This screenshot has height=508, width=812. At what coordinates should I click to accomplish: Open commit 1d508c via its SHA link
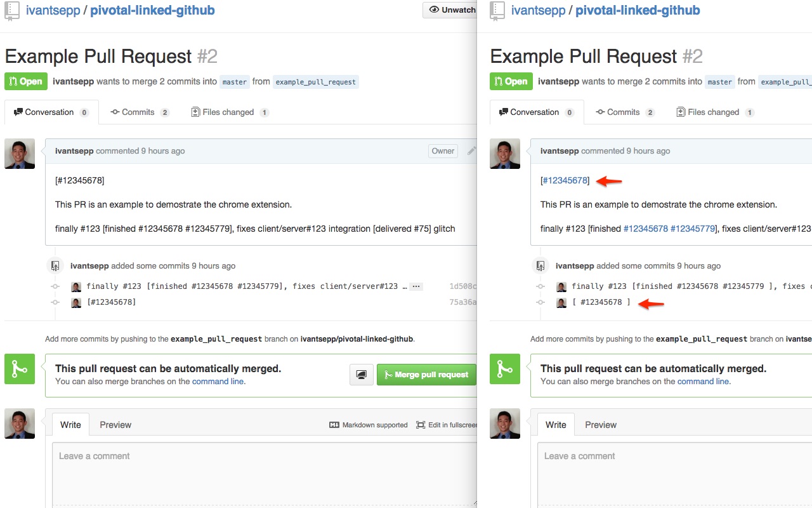coord(464,286)
